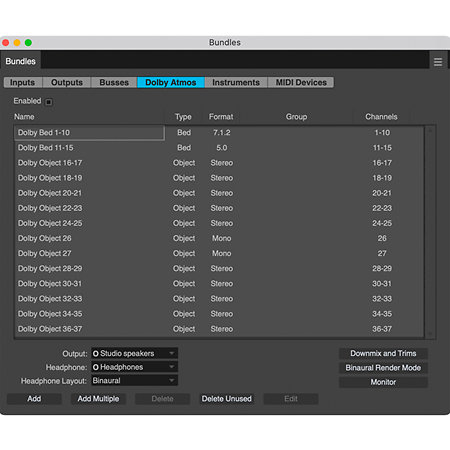Click the yellow minimize window button
The image size is (450, 450).
click(17, 43)
